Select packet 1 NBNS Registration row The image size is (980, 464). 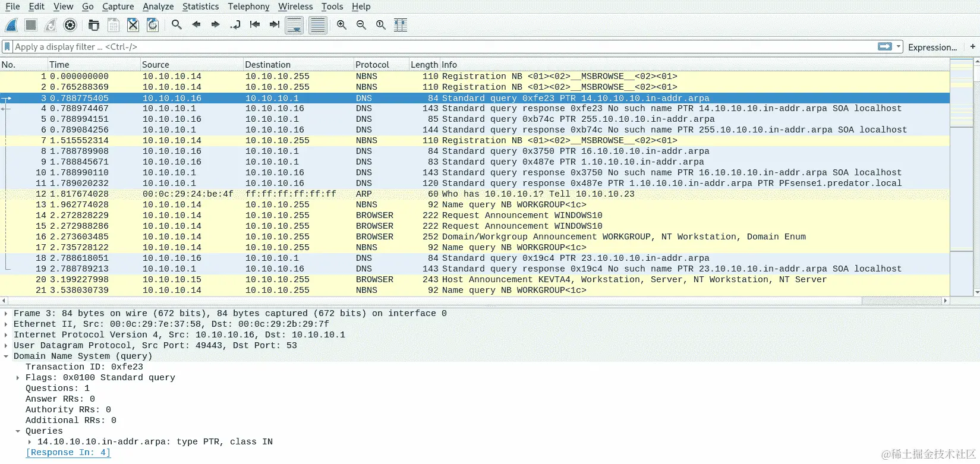475,77
